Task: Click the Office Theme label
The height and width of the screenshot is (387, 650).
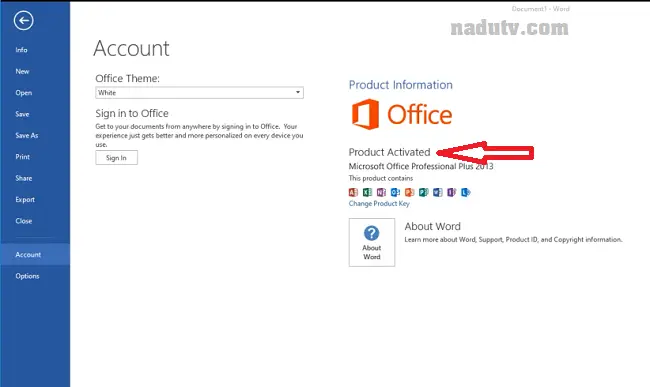Action: [127, 78]
